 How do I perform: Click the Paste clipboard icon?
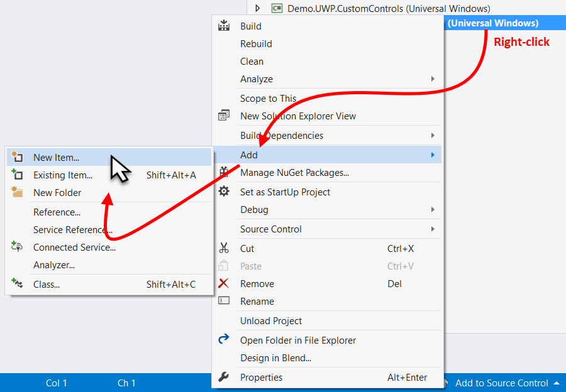point(223,266)
